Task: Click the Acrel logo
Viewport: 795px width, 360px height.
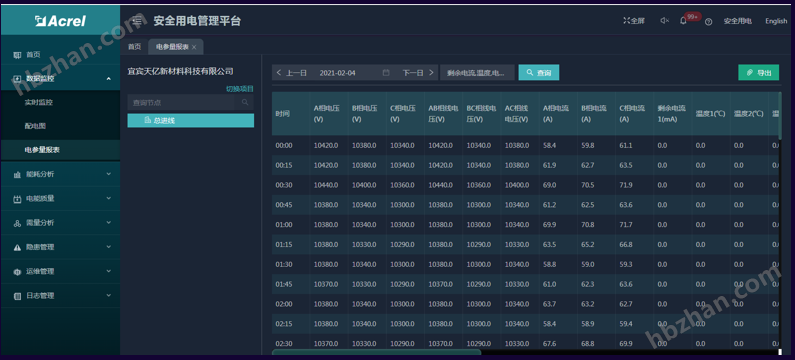Action: pyautogui.click(x=60, y=21)
